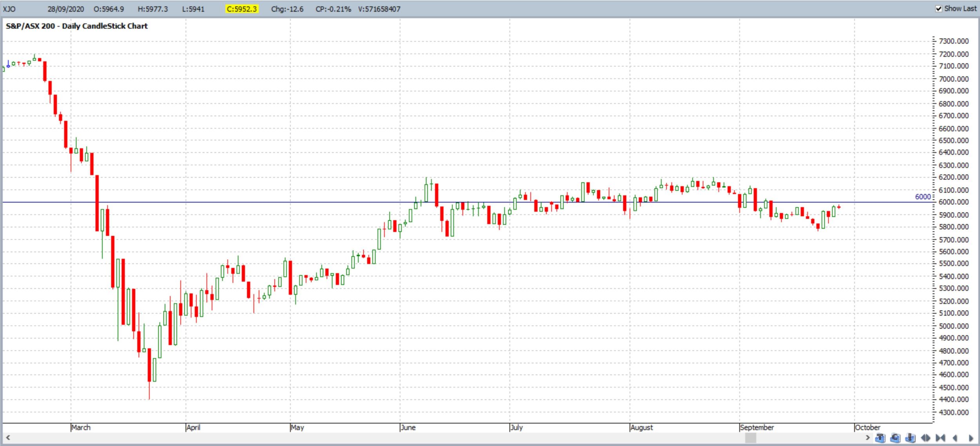The height and width of the screenshot is (446, 980).
Task: Click the May label on the time axis
Action: tap(298, 427)
